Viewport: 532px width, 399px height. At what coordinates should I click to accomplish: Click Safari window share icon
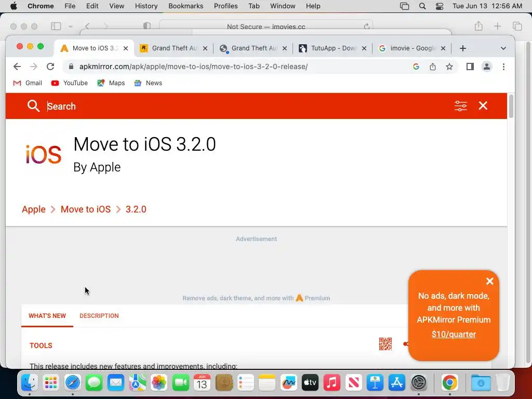click(478, 26)
